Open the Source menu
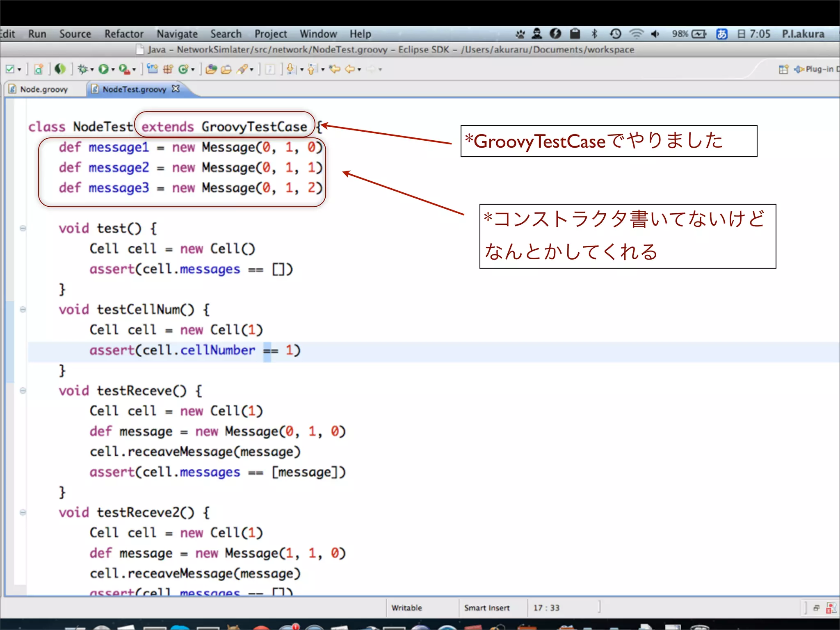 (75, 34)
